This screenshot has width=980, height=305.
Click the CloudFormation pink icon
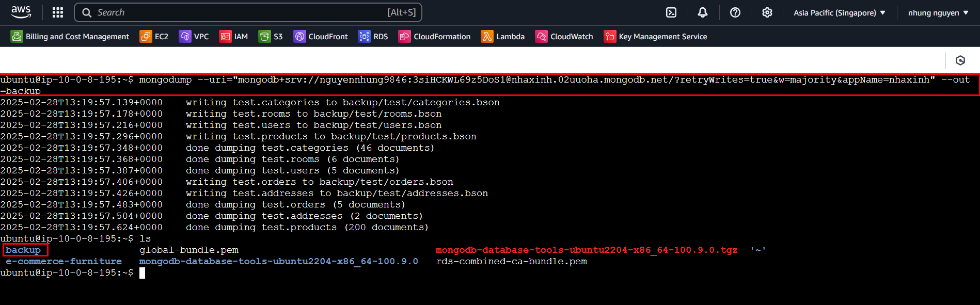[x=404, y=37]
